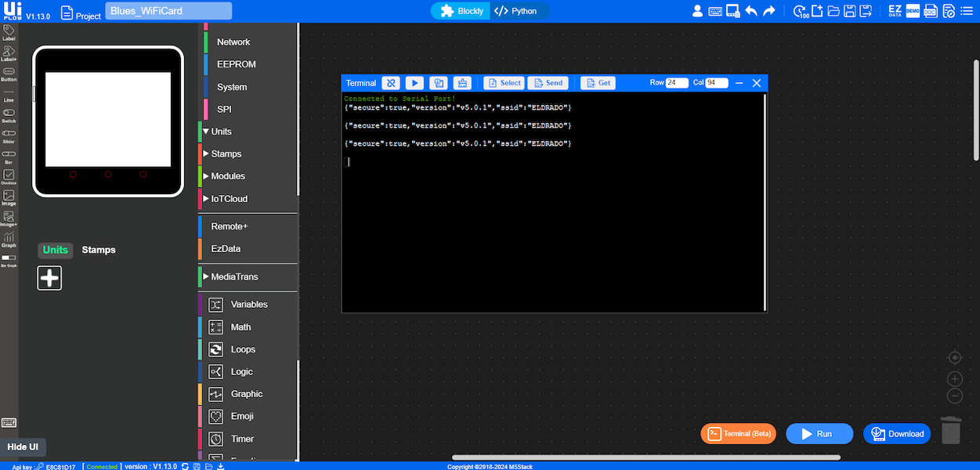Click the keyboard icon in top toolbar
The width and height of the screenshot is (980, 470).
click(715, 11)
